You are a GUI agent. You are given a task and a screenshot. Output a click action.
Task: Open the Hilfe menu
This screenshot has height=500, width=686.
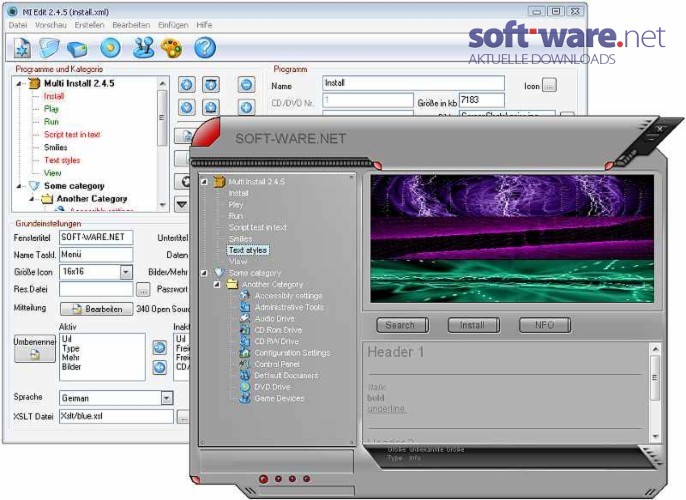(x=204, y=25)
